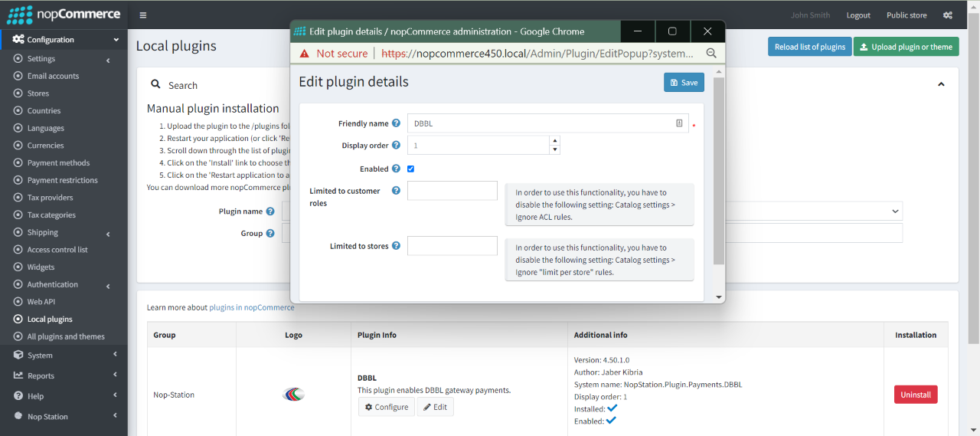Collapse the Configuration menu
Screen dimensions: 980x436
[116, 40]
